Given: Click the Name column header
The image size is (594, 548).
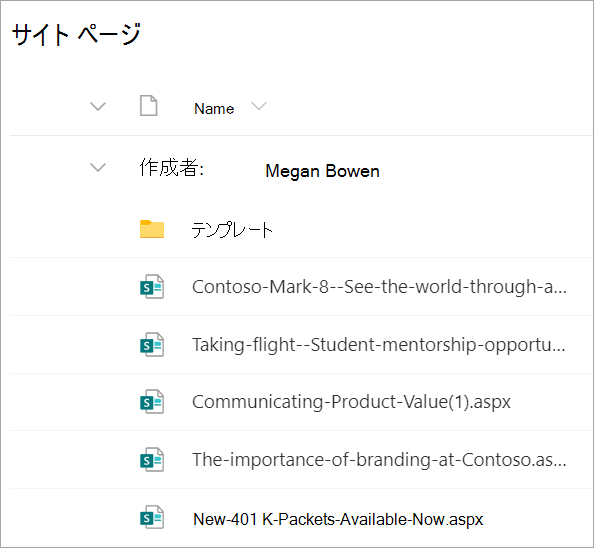Looking at the screenshot, I should (x=214, y=109).
